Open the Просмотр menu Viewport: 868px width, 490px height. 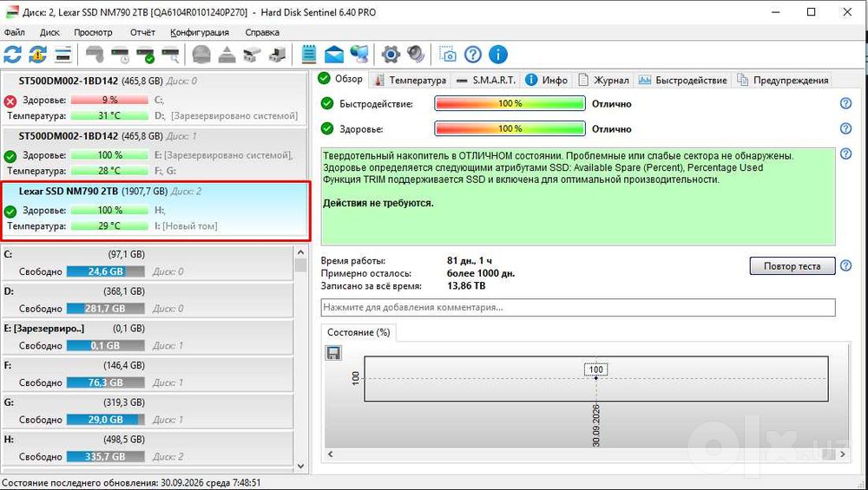[93, 32]
